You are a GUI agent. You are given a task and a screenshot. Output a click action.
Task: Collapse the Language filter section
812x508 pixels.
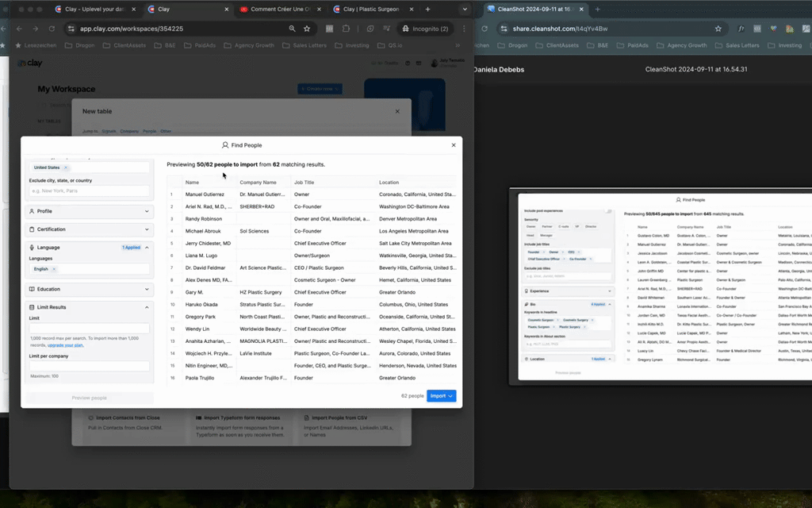(x=147, y=248)
